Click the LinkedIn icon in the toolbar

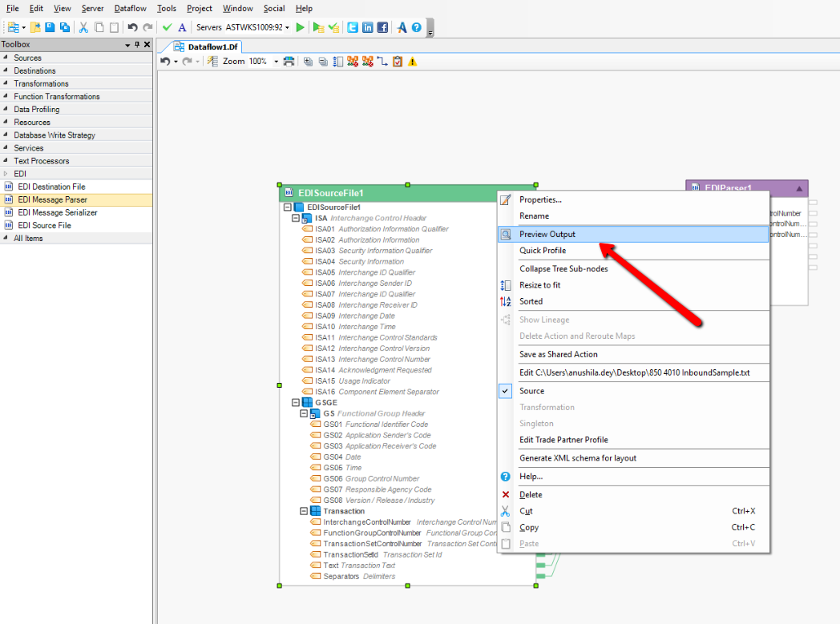click(x=367, y=27)
